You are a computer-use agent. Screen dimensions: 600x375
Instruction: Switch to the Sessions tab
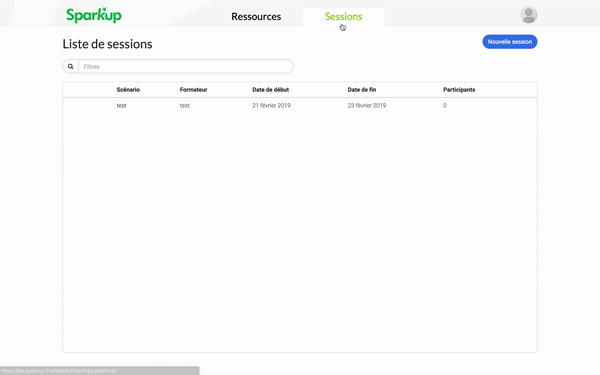click(343, 16)
